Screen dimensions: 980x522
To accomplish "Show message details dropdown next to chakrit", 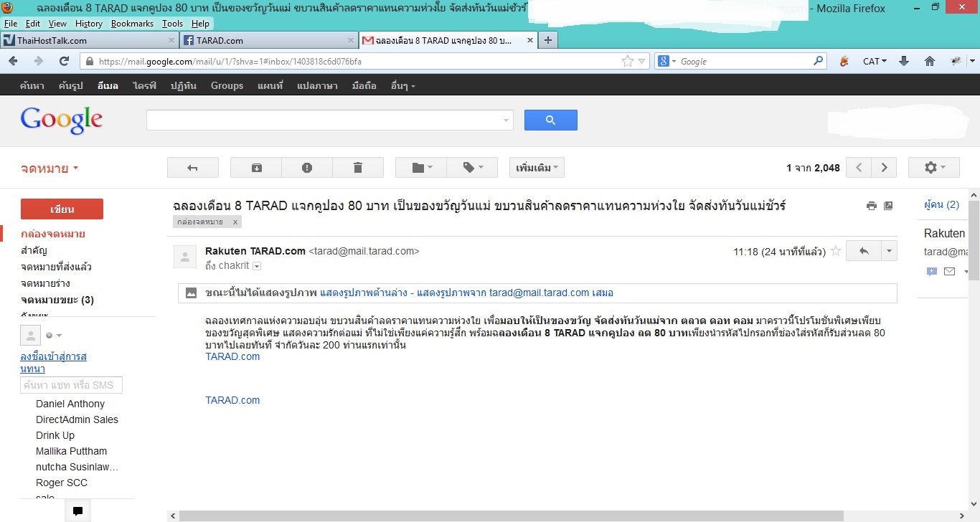I will (x=257, y=266).
